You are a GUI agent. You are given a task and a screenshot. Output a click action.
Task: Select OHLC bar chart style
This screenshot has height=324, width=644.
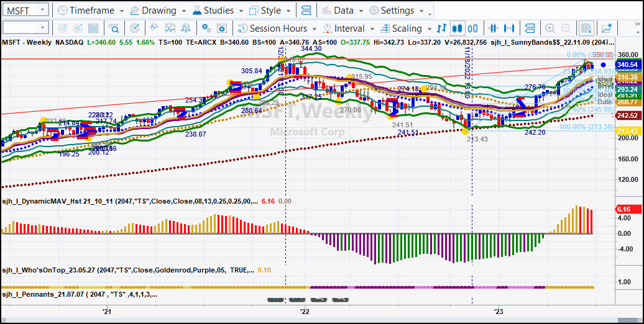(441, 29)
